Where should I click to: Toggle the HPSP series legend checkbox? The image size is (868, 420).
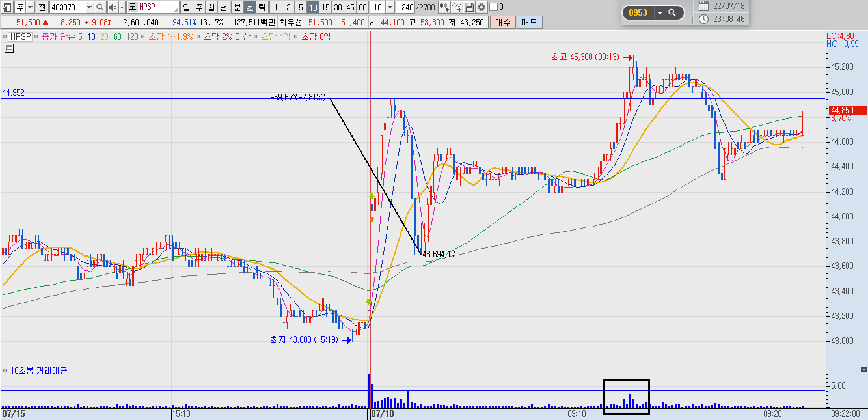(x=6, y=36)
